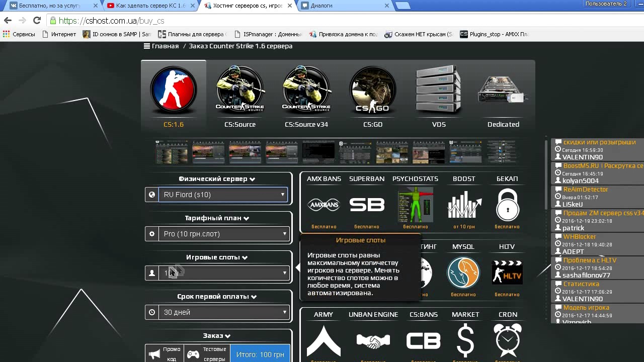Image resolution: width=644 pixels, height=362 pixels.
Task: Reload the page with refresh icon
Action: pos(37,21)
